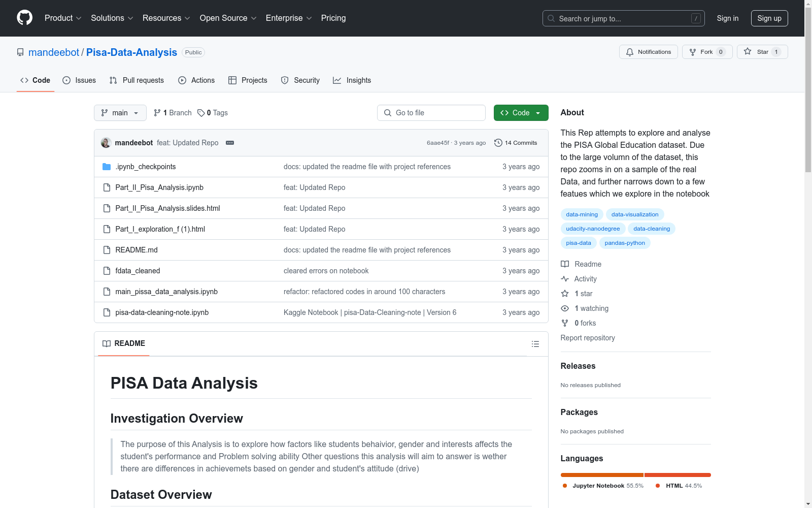The image size is (812, 508).
Task: Click the Jupyter Notebook language color dot
Action: (565, 486)
